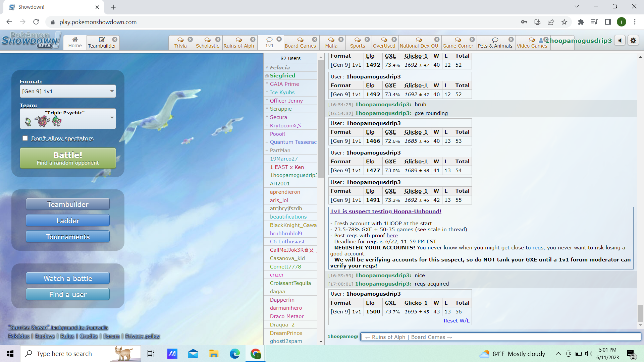Open Chrome from the taskbar

pyautogui.click(x=256, y=354)
